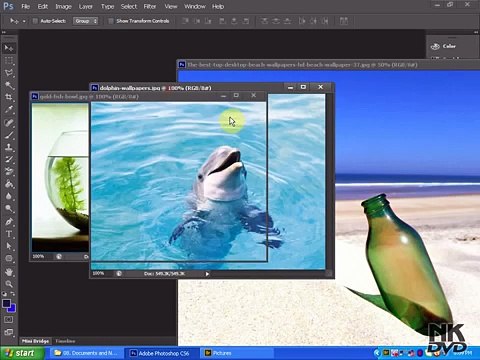This screenshot has width=480, height=360.
Task: Click the Distribute Top Edges icon
Action: pos(264,21)
